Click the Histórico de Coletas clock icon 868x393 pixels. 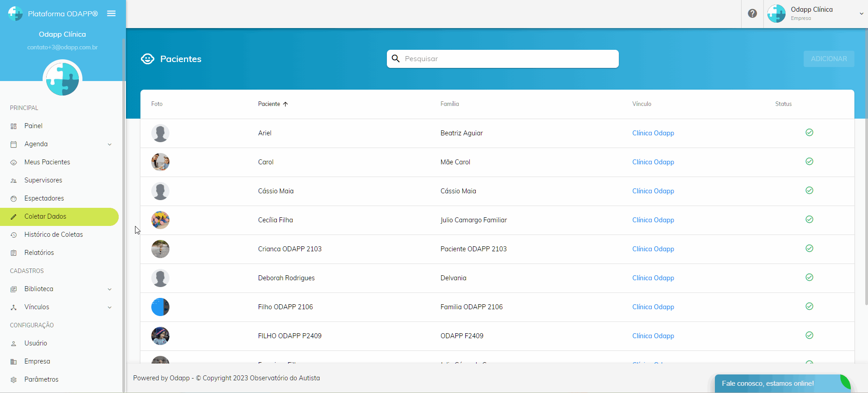(14, 235)
